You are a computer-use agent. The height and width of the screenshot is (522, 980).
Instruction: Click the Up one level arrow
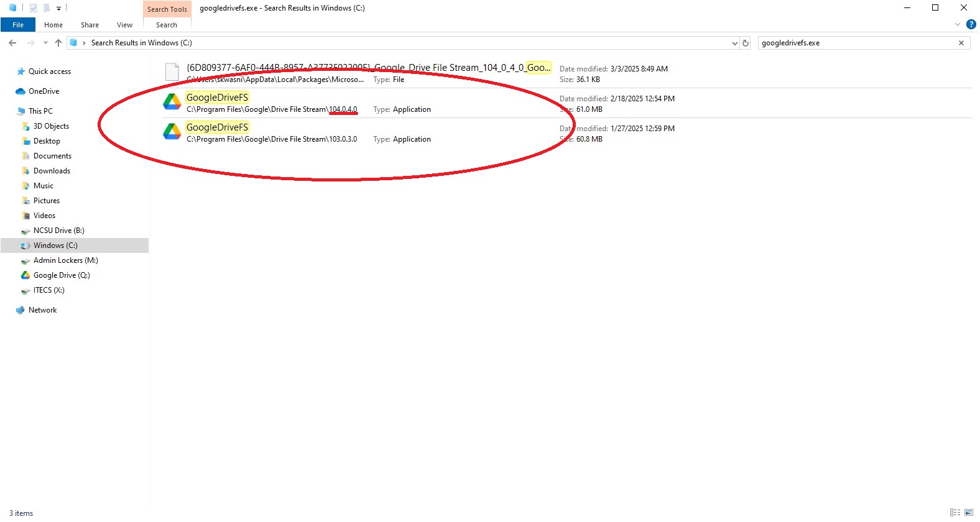58,43
